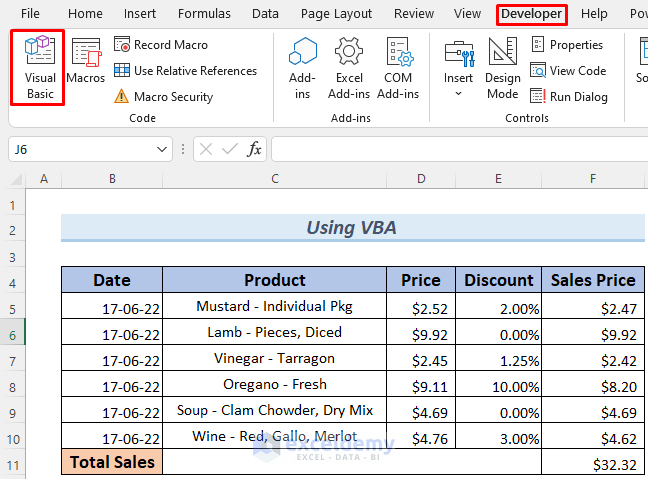Select cell 'Soup - Clam Chowder, Dry Mix'

[x=275, y=410]
